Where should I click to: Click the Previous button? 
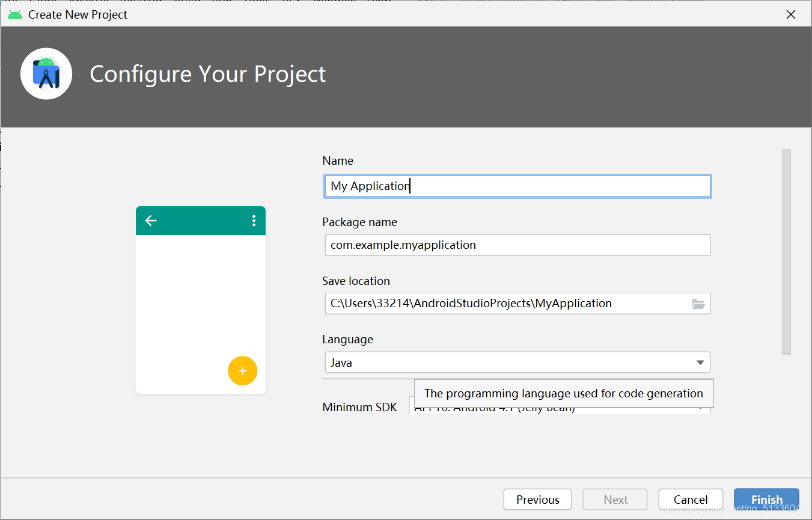coord(537,500)
